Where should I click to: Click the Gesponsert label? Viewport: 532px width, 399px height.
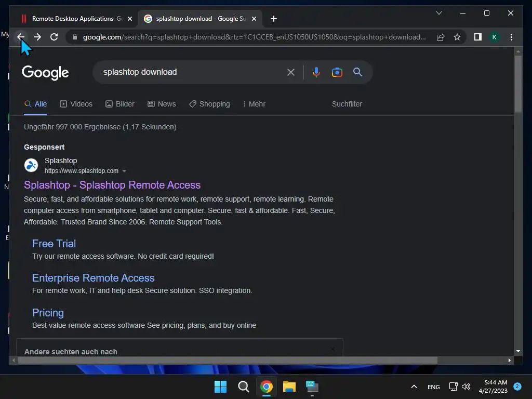point(44,147)
